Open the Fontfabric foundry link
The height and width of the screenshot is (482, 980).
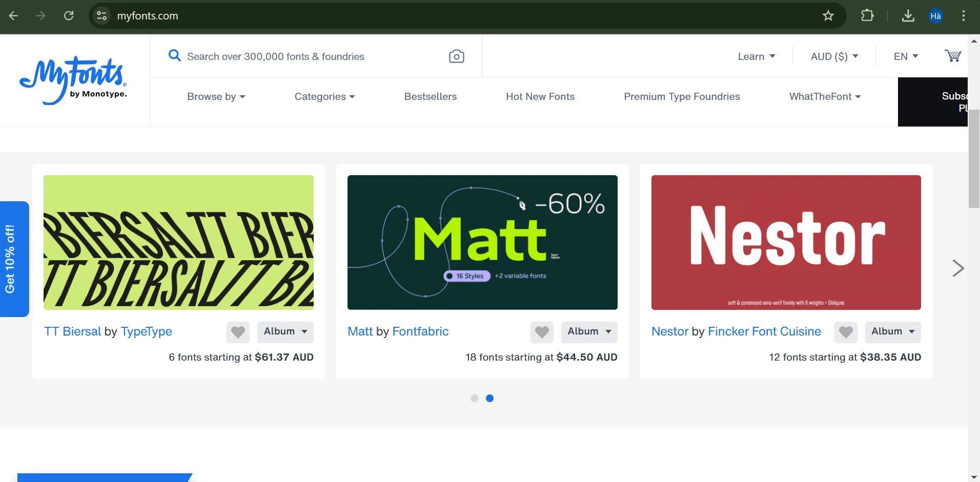coord(420,331)
